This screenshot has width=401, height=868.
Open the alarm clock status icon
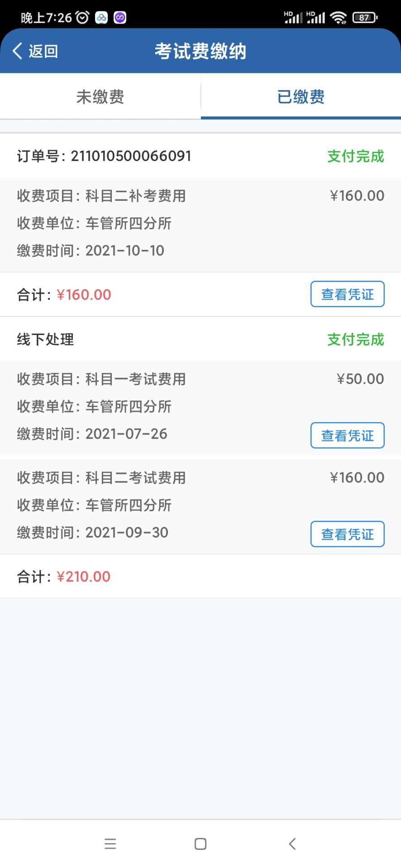point(82,18)
